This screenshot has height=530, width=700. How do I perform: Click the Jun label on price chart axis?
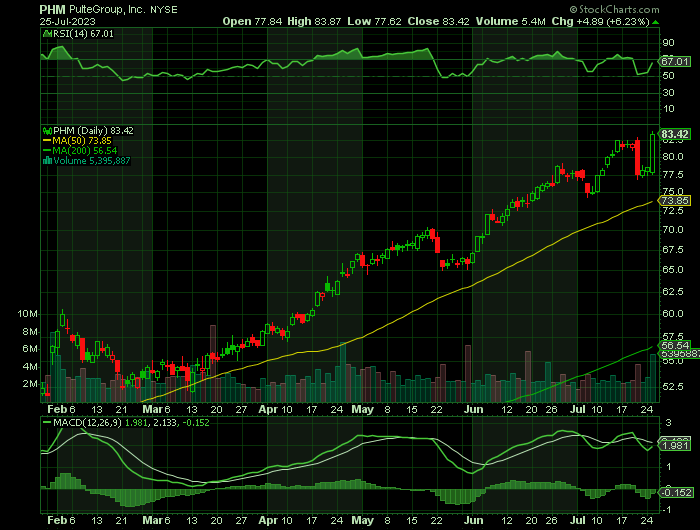point(473,409)
